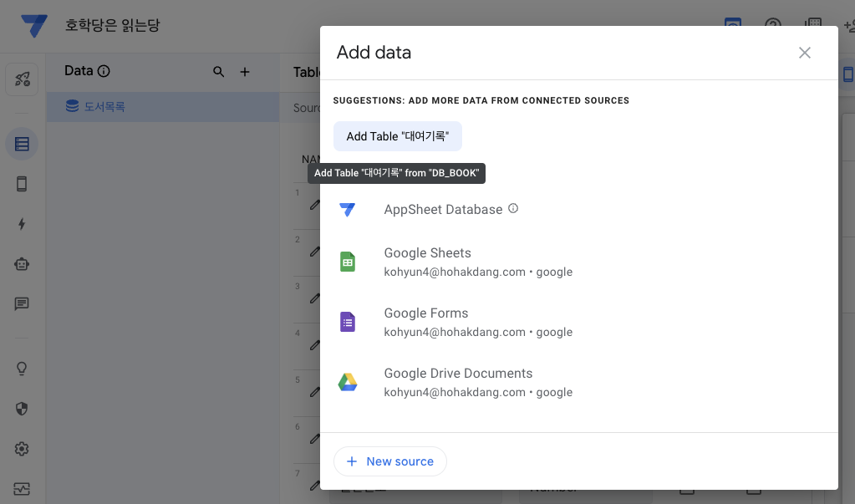The width and height of the screenshot is (855, 504).
Task: Click the Google Forms purple icon
Action: click(348, 322)
